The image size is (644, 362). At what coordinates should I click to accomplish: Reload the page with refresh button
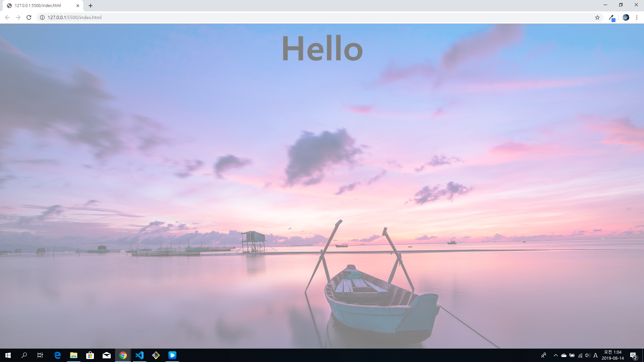tap(29, 17)
